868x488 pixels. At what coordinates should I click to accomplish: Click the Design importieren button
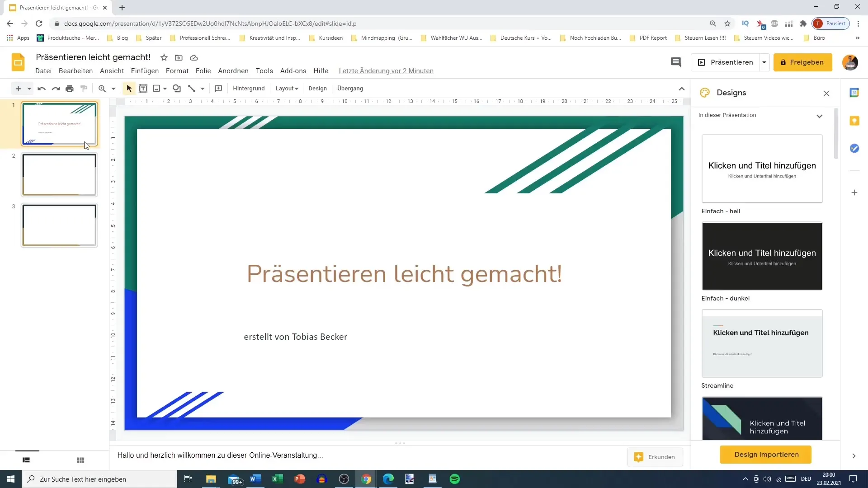(766, 455)
